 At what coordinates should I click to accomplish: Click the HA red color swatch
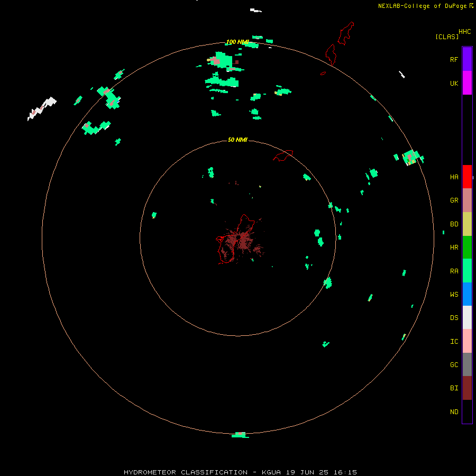click(x=467, y=177)
